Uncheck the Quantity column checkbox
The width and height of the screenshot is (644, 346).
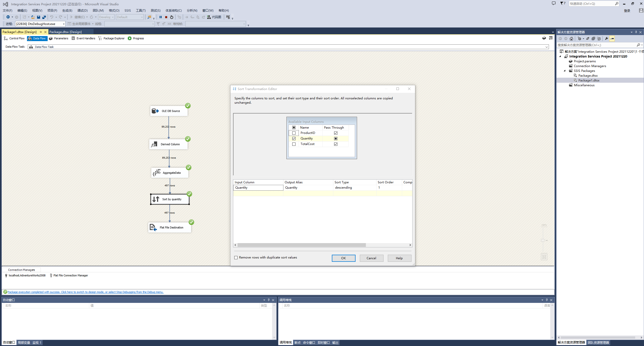(x=294, y=138)
